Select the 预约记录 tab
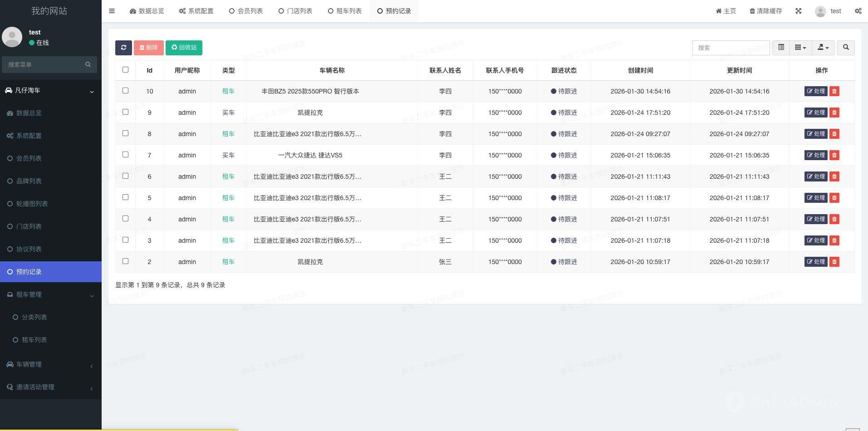 (394, 11)
